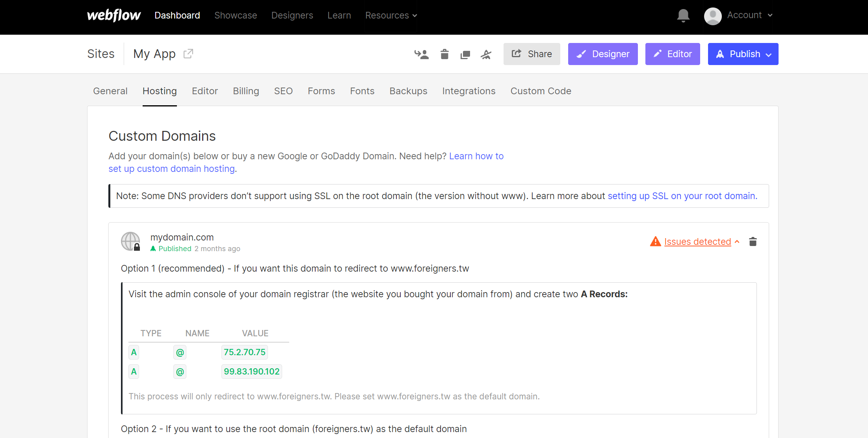Switch to the General tab

[110, 91]
